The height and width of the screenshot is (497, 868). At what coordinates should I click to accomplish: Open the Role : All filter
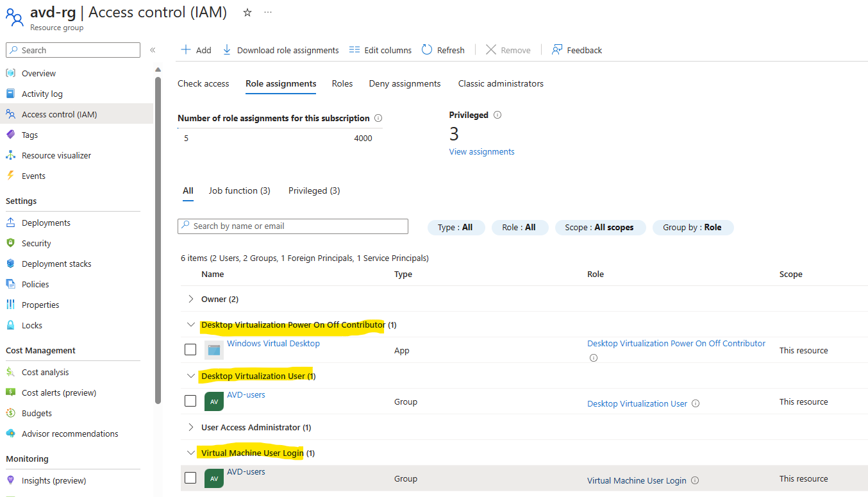(x=519, y=227)
